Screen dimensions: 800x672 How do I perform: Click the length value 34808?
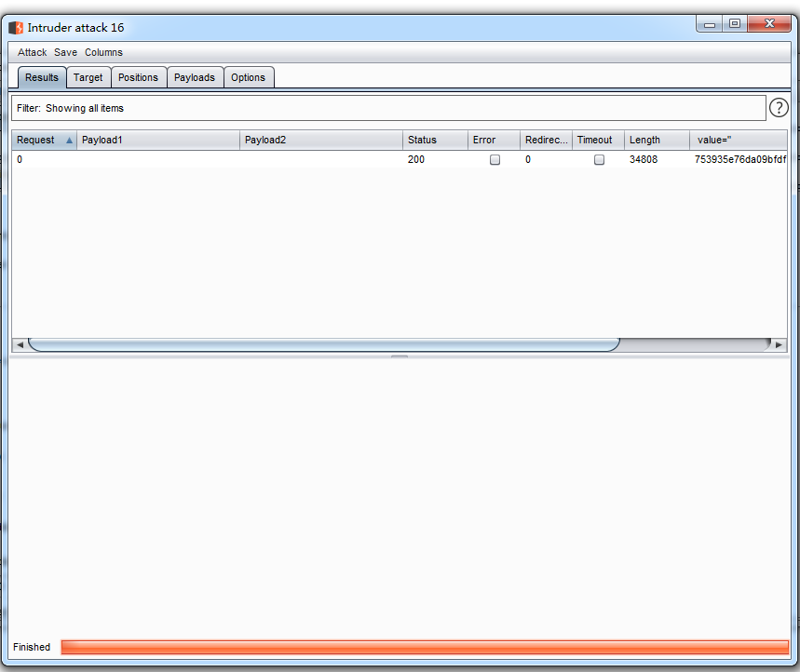pos(644,159)
